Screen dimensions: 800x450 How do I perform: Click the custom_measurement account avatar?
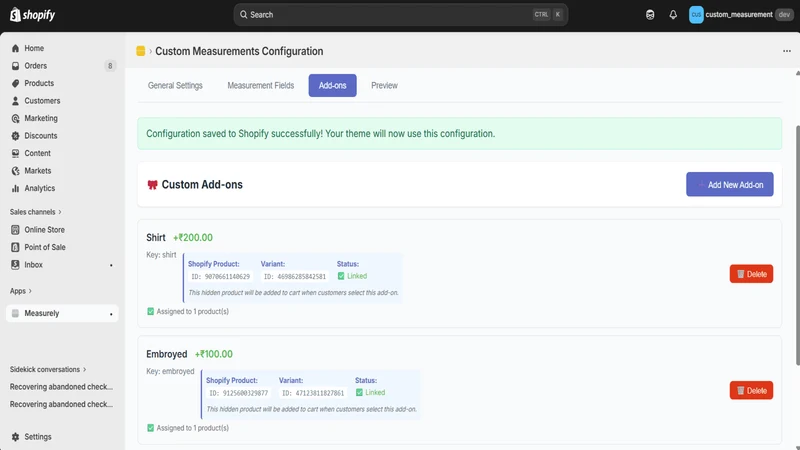tap(696, 15)
